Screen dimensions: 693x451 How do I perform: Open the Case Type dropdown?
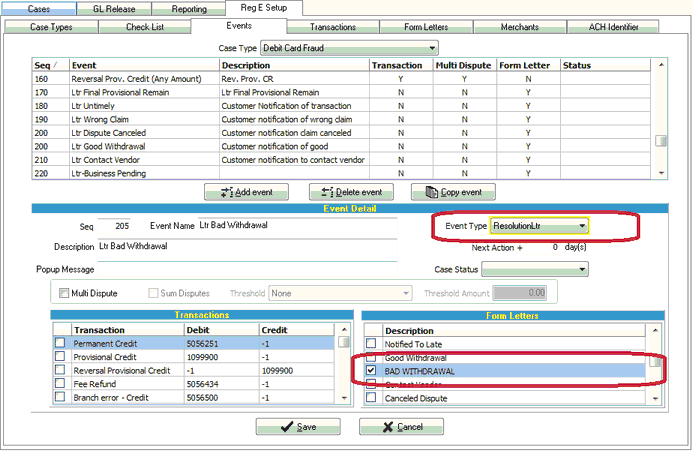[x=349, y=48]
